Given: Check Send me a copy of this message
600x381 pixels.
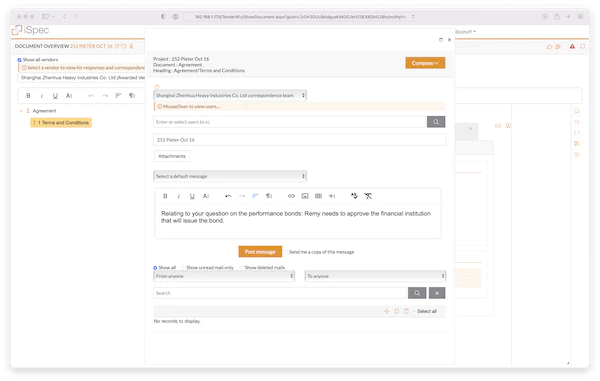Looking at the screenshot, I should click(286, 252).
